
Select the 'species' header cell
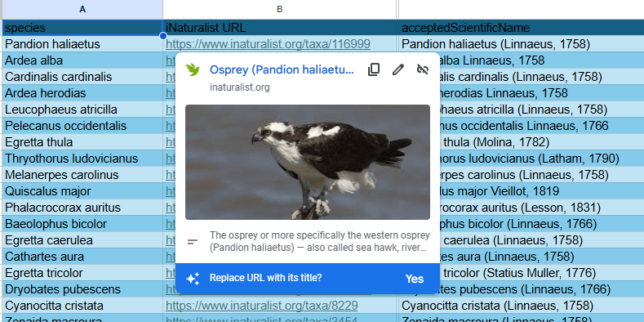(x=82, y=28)
